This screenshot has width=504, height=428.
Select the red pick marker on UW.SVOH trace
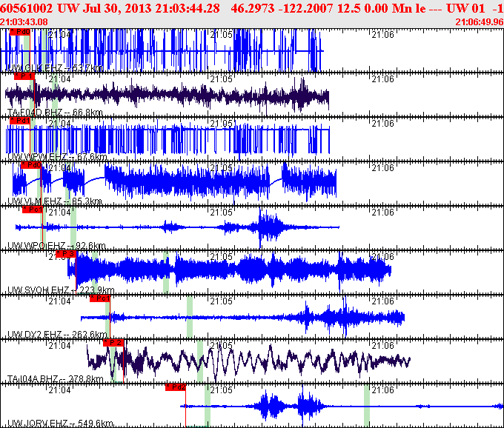pos(67,254)
